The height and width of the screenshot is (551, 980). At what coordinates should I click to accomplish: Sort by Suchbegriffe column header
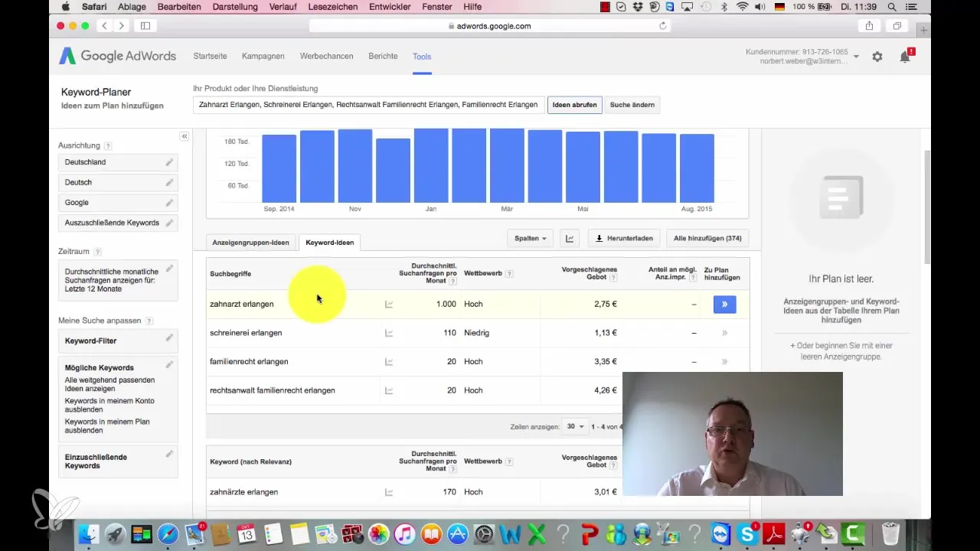coord(230,274)
